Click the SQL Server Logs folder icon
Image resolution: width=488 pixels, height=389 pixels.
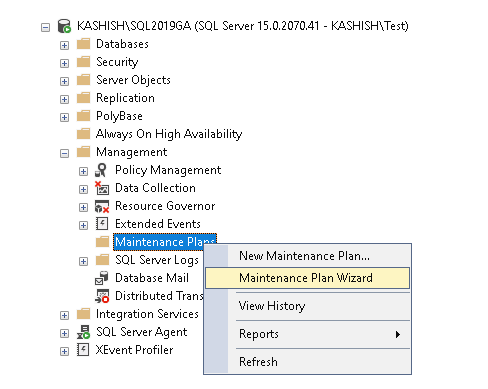(x=102, y=260)
